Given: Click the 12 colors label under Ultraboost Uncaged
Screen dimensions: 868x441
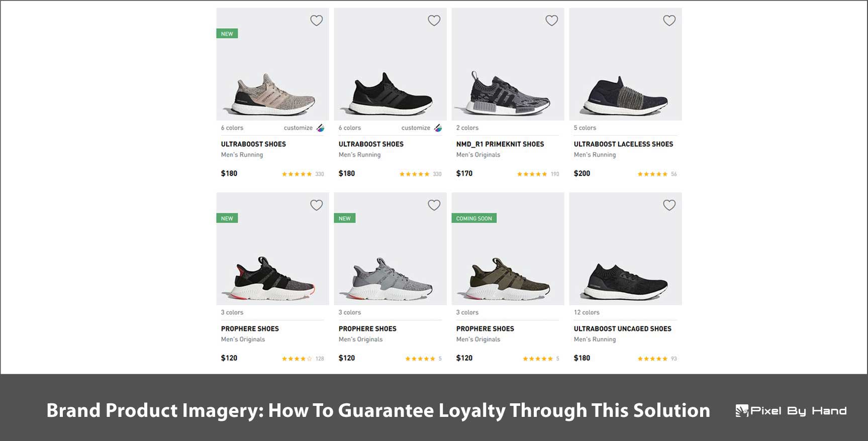Looking at the screenshot, I should click(x=587, y=312).
